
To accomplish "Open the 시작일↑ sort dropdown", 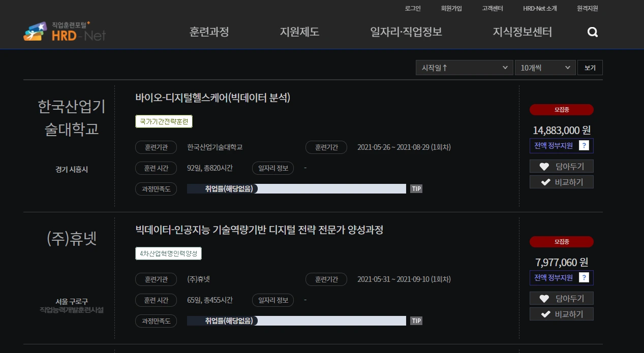I will pyautogui.click(x=464, y=68).
